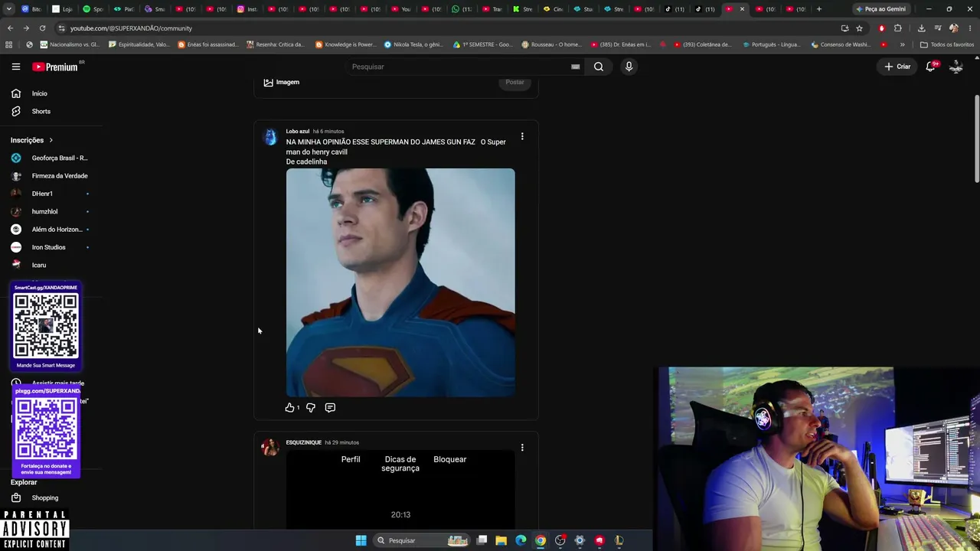
Task: Click the Peça ao Gemini button
Action: point(880,9)
